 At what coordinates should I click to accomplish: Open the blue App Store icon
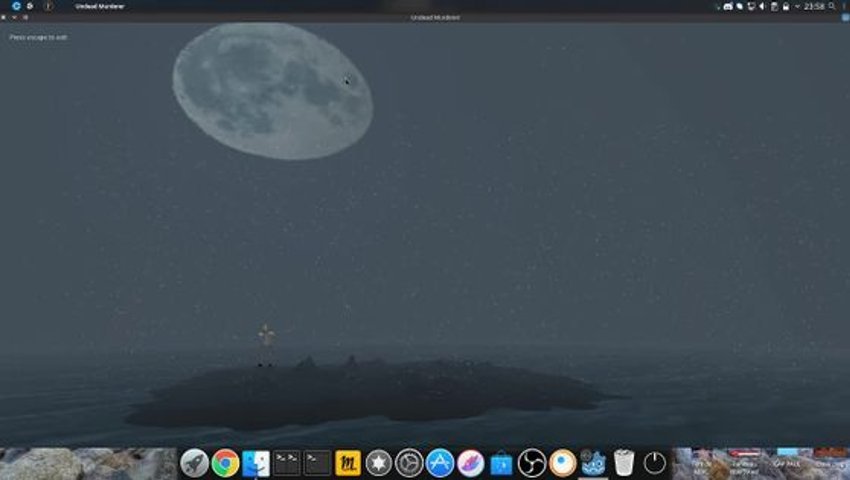point(440,463)
